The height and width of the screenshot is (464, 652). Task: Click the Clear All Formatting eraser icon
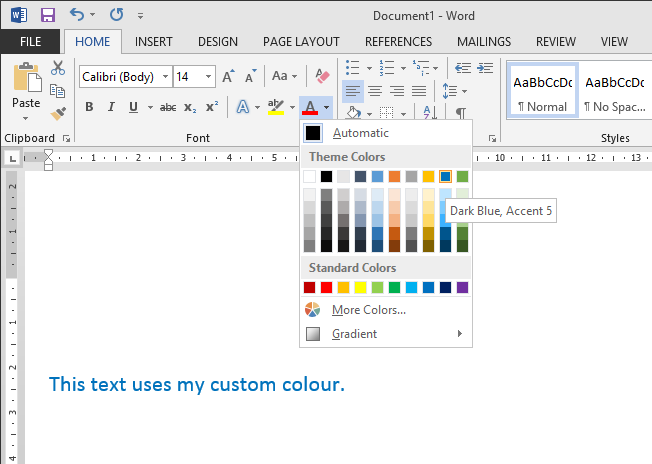point(322,76)
